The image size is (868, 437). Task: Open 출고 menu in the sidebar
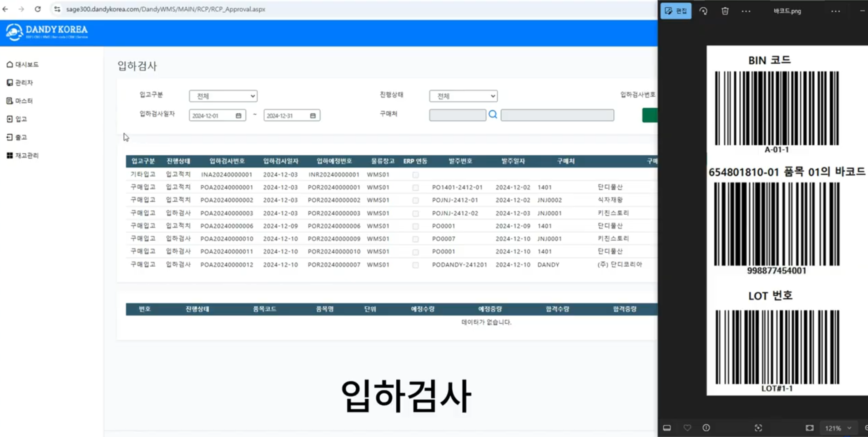coord(17,137)
